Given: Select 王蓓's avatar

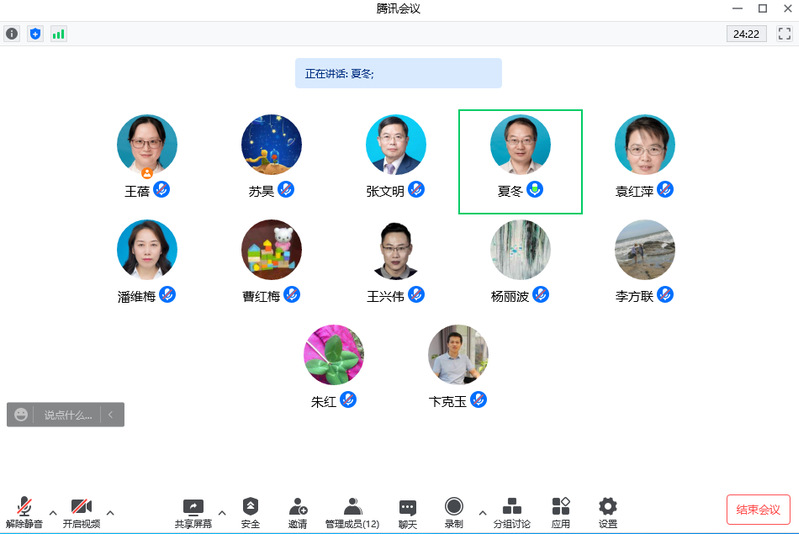Looking at the screenshot, I should click(147, 145).
